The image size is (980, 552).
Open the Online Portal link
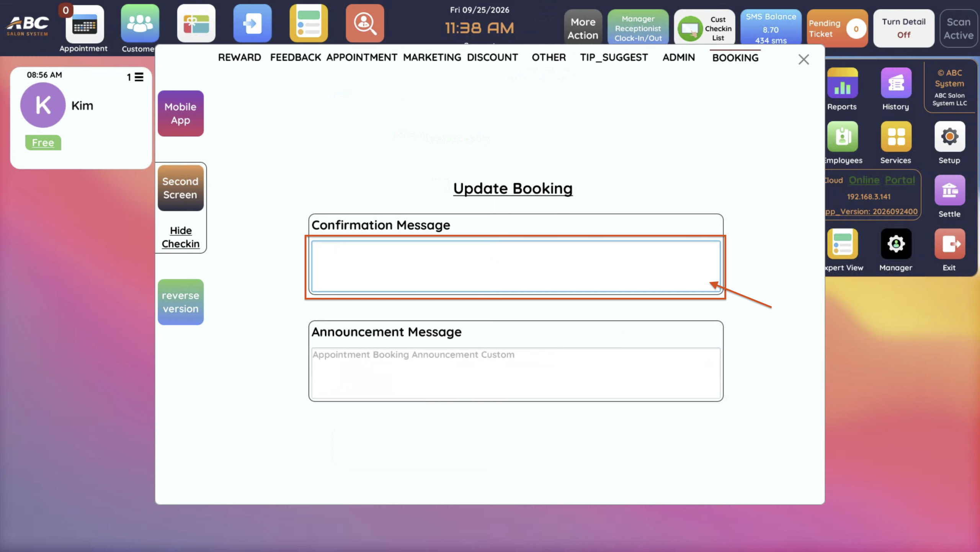[x=882, y=180]
